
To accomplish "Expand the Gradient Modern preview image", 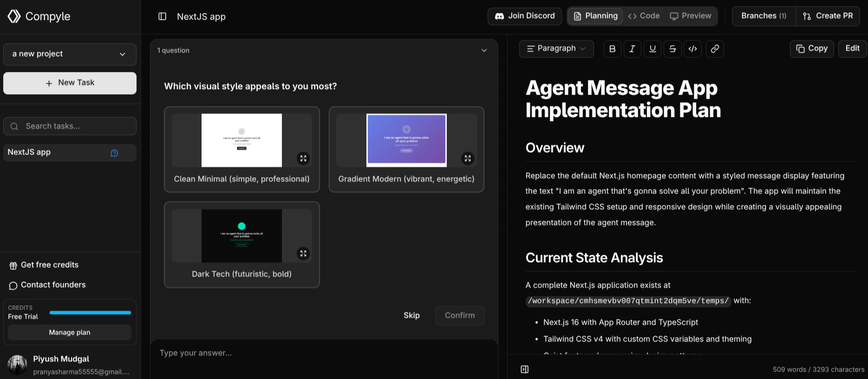I will pos(468,158).
